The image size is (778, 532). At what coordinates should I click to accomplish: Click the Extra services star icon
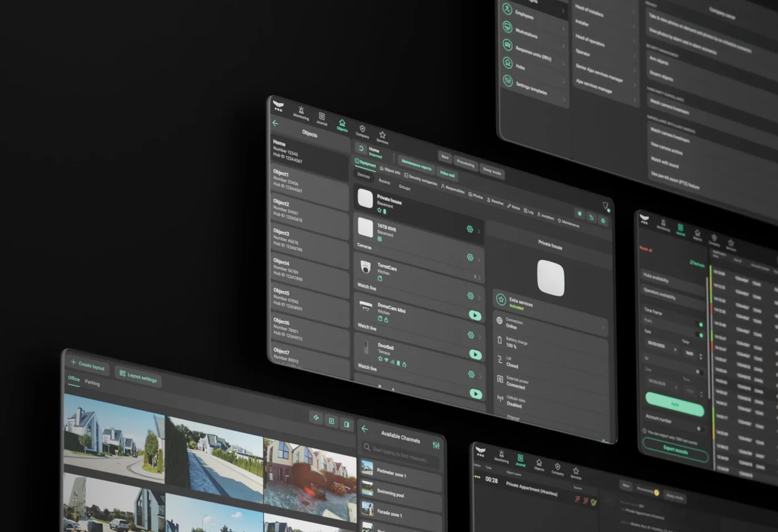pyautogui.click(x=501, y=300)
